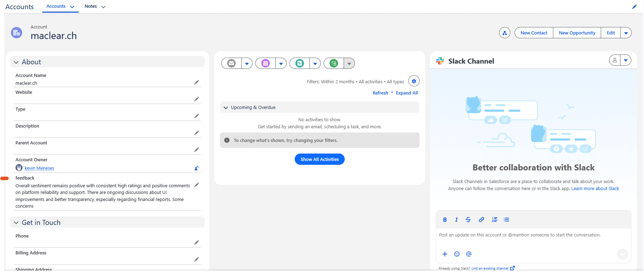Apply bold formatting in Slack composer
The height and width of the screenshot is (273, 644).
[445, 220]
